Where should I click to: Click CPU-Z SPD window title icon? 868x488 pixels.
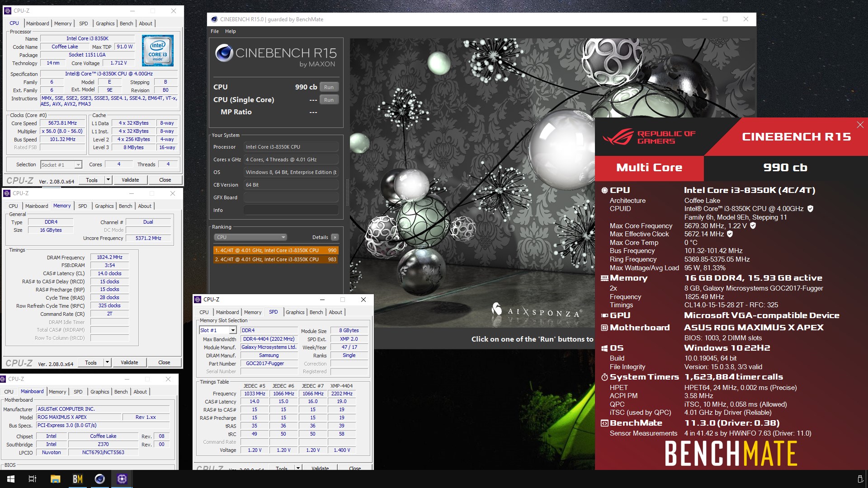point(198,300)
